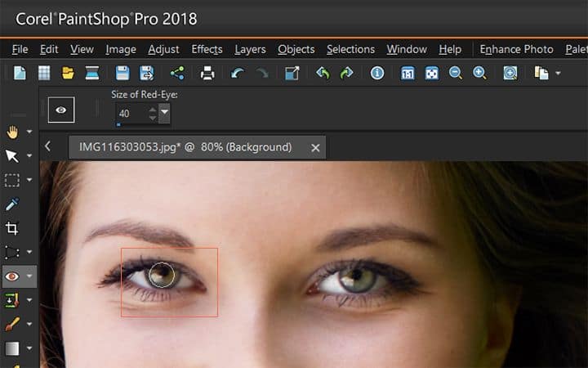Image resolution: width=588 pixels, height=368 pixels.
Task: Expand the Makeover tool flyout arrow
Action: tap(29, 300)
